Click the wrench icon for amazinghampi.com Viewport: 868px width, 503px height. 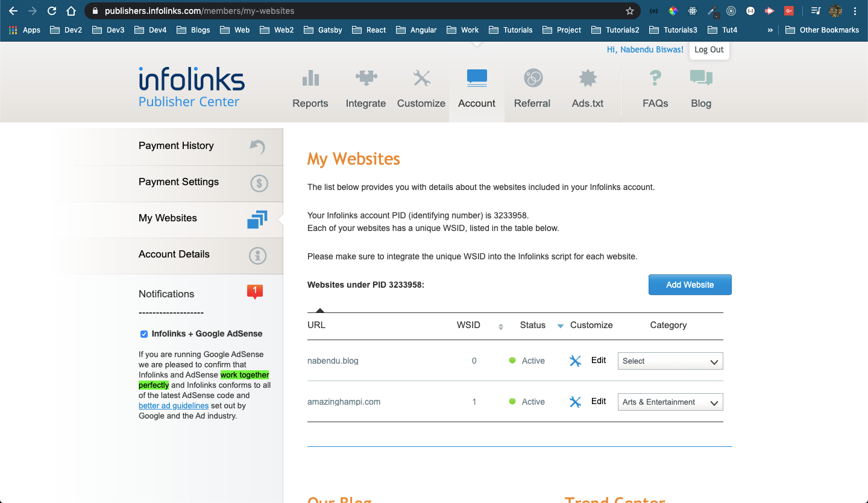click(x=575, y=402)
